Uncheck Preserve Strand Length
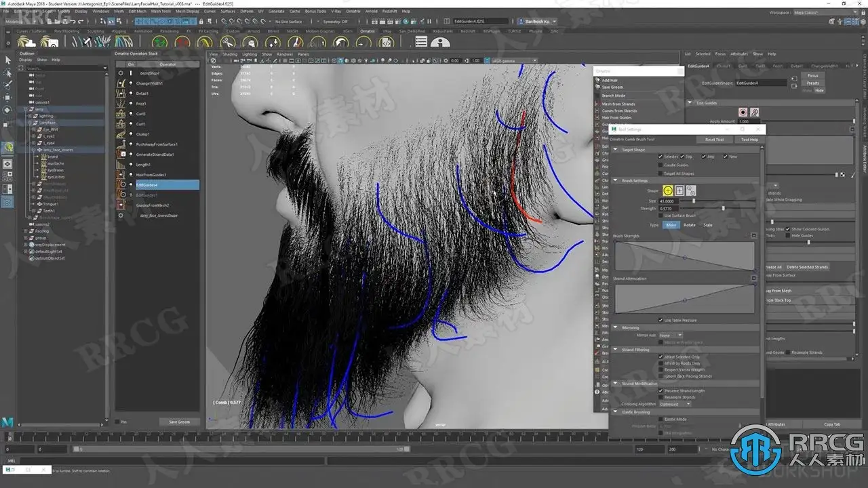Image resolution: width=868 pixels, height=488 pixels. pyautogui.click(x=660, y=390)
